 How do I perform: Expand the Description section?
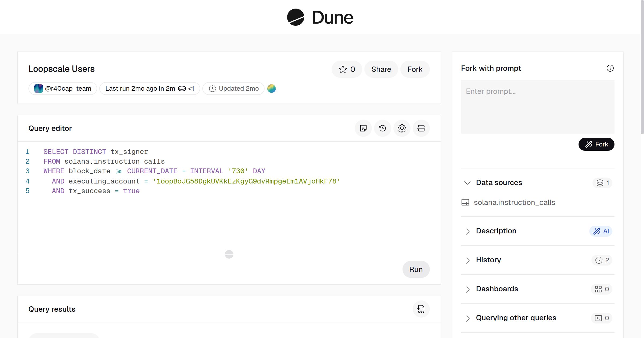(x=468, y=231)
